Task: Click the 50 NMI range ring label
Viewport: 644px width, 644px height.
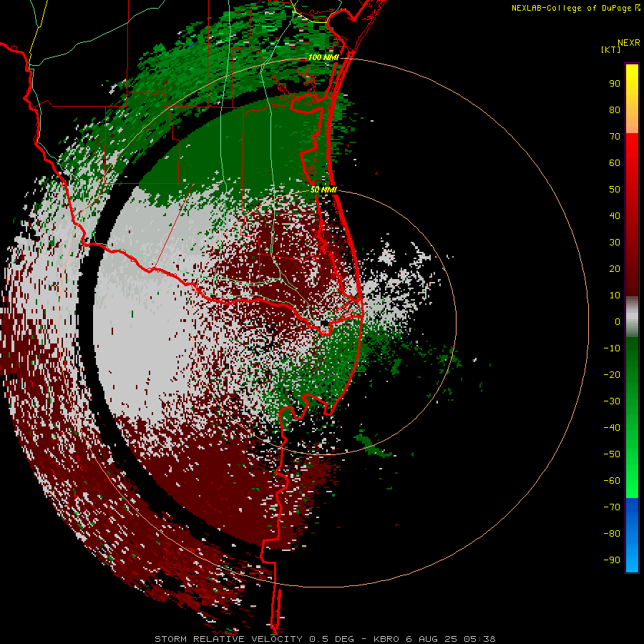Action: tap(323, 190)
